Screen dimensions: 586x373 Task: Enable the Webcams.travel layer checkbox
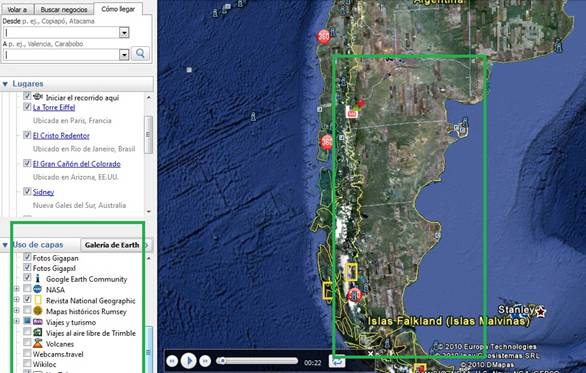(x=27, y=353)
